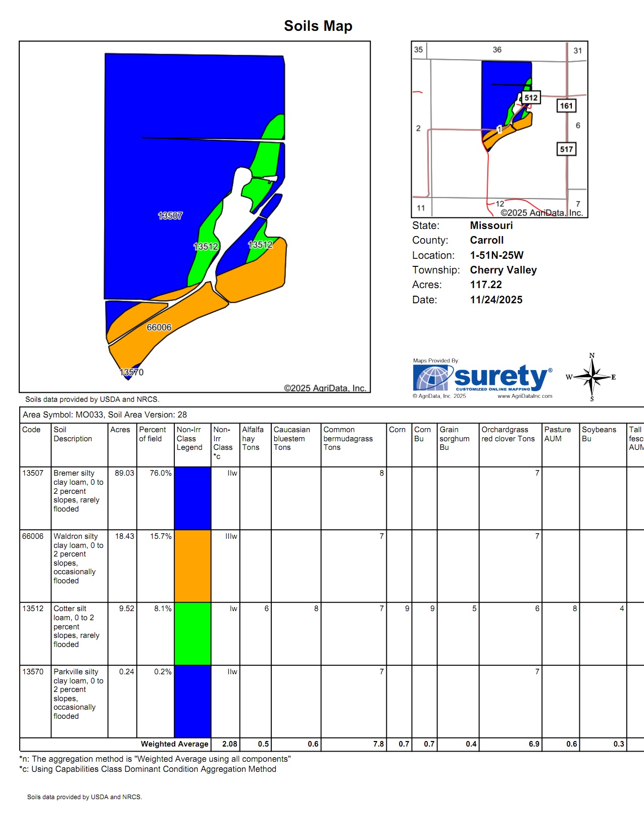Select the route 512 shield on locator map
Viewport: 644px width, 834px height.
pos(530,98)
